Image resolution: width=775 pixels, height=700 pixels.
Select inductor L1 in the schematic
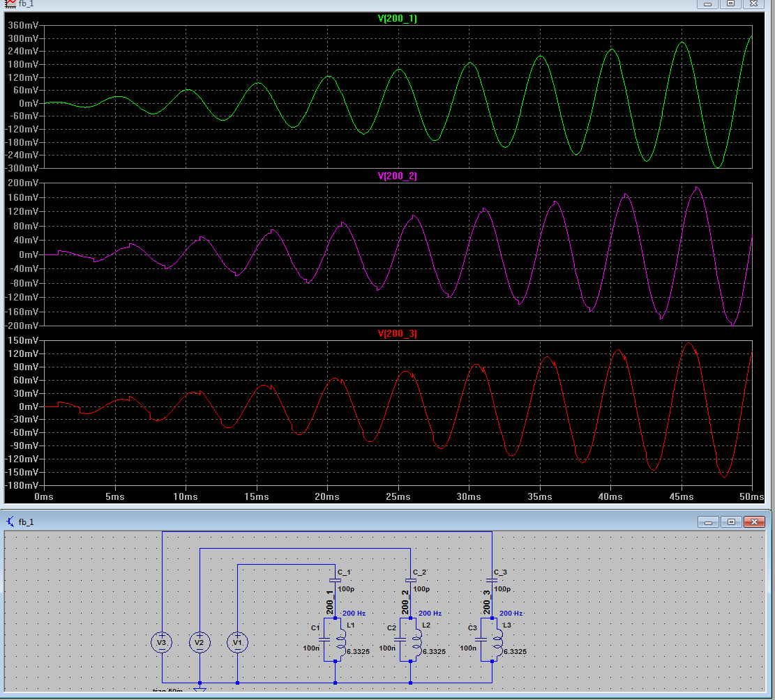pyautogui.click(x=340, y=642)
